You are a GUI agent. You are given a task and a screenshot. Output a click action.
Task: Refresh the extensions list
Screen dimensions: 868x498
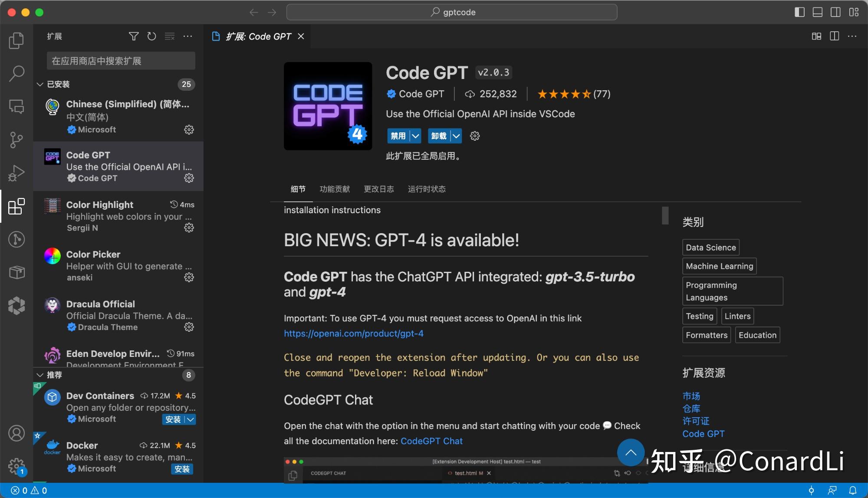(151, 36)
